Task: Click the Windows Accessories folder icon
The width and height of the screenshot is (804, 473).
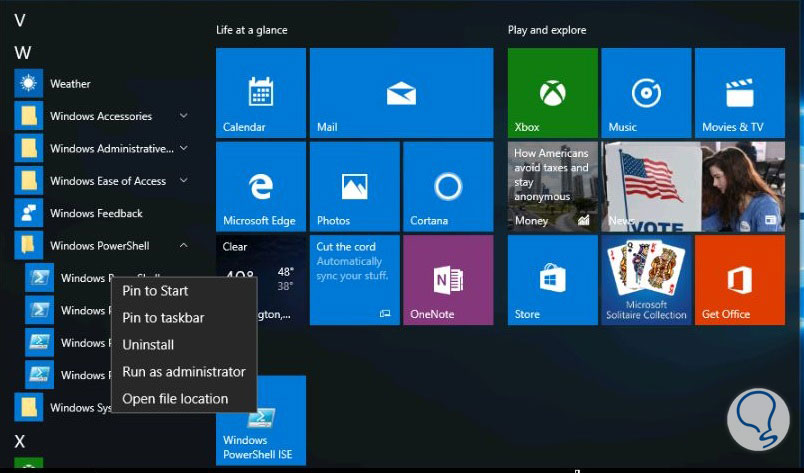Action: coord(29,115)
